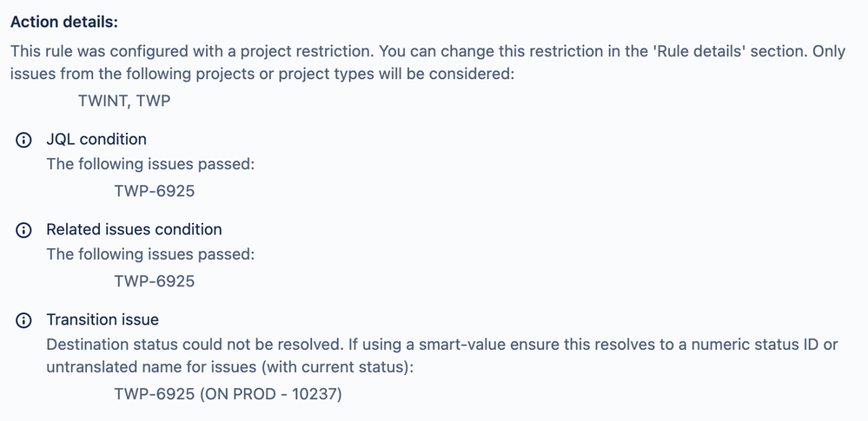This screenshot has width=868, height=421.
Task: Select the Transition issue heading
Action: tap(103, 319)
